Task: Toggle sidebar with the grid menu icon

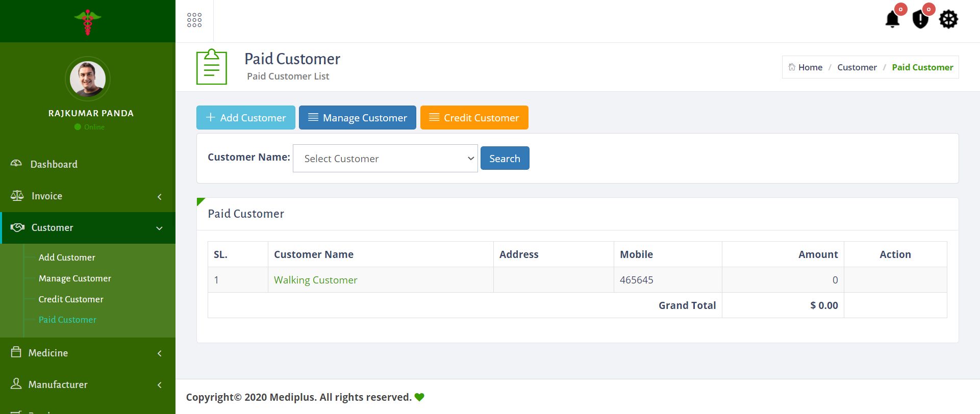Action: (x=194, y=20)
